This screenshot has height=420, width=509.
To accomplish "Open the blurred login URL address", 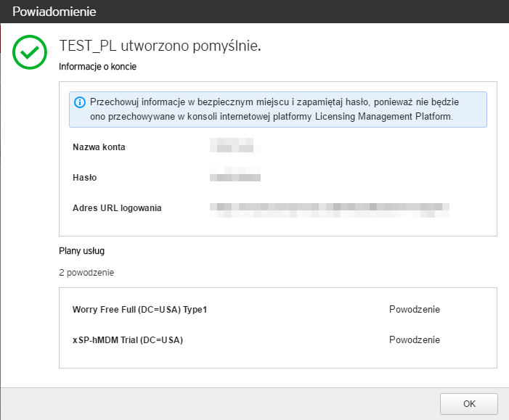I will pos(330,208).
